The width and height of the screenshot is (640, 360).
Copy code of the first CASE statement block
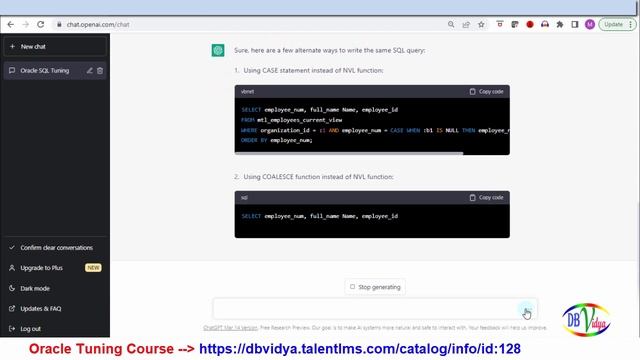pos(486,91)
